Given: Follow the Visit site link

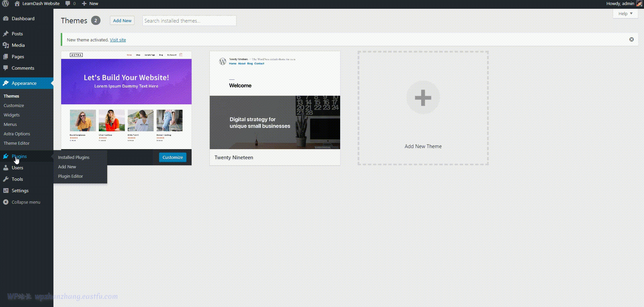Looking at the screenshot, I should [118, 40].
